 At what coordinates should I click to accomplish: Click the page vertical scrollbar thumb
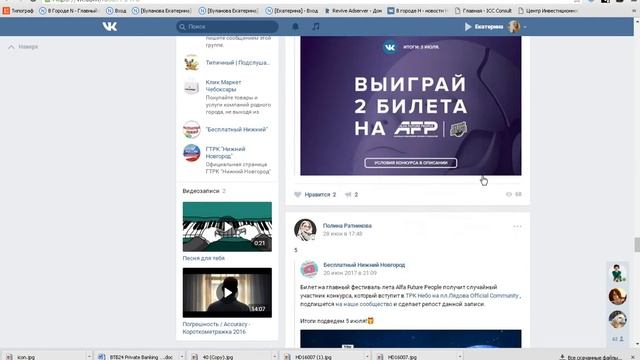(x=637, y=245)
